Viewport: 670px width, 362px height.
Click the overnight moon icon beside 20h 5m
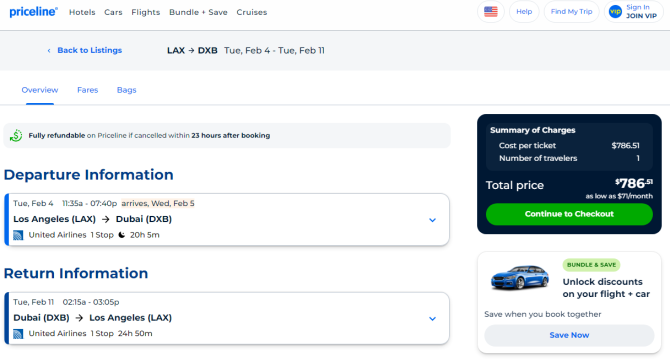click(x=122, y=235)
